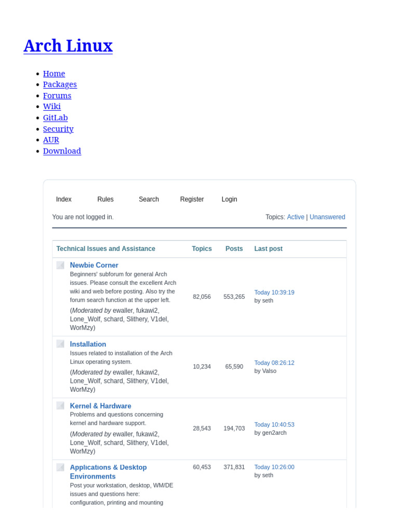Screen dimensions: 399x532
Task: Click the Technical Issues and Assistance heading
Action: click(106, 249)
